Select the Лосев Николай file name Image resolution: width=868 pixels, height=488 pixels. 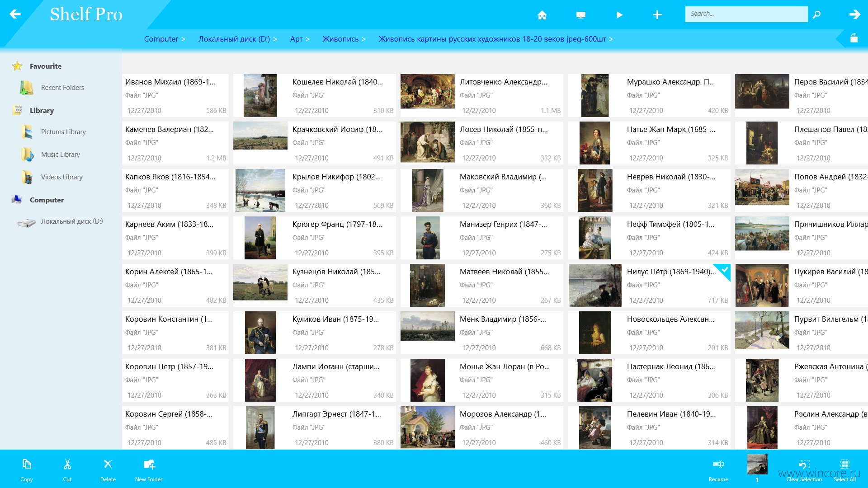504,129
